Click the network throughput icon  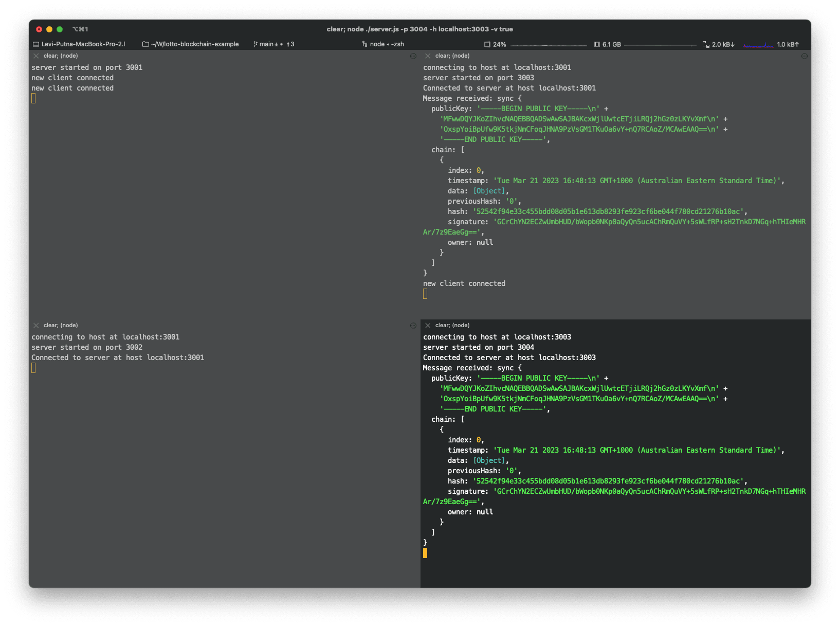click(x=706, y=44)
